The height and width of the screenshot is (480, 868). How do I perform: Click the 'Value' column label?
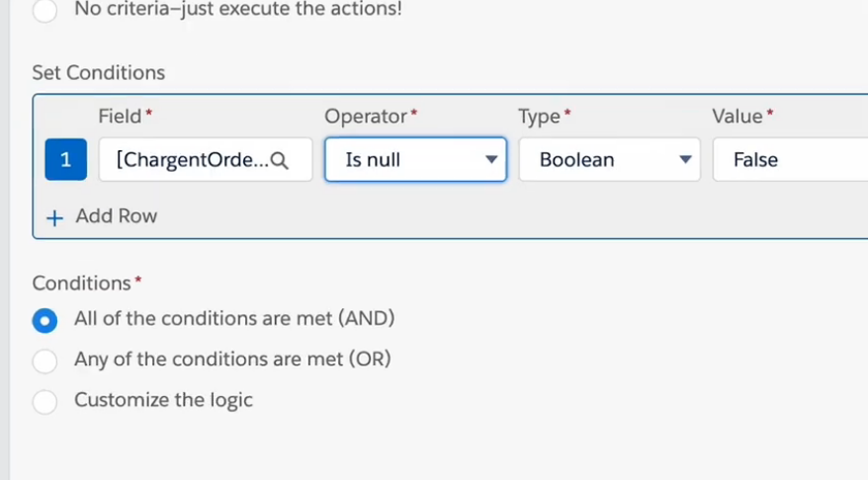[x=738, y=117]
